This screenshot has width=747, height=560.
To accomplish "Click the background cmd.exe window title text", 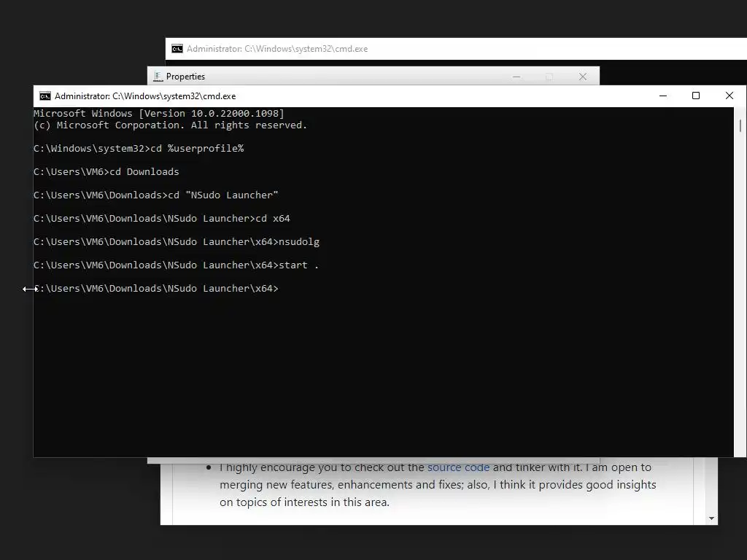I will click(277, 49).
